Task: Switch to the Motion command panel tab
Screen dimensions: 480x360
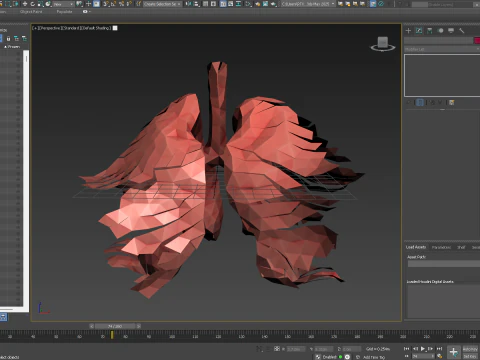Action: click(x=440, y=31)
